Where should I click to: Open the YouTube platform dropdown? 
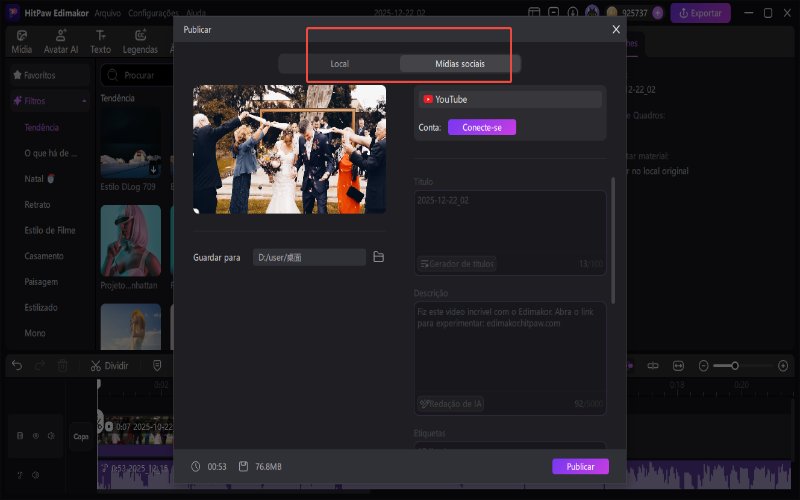(x=510, y=99)
